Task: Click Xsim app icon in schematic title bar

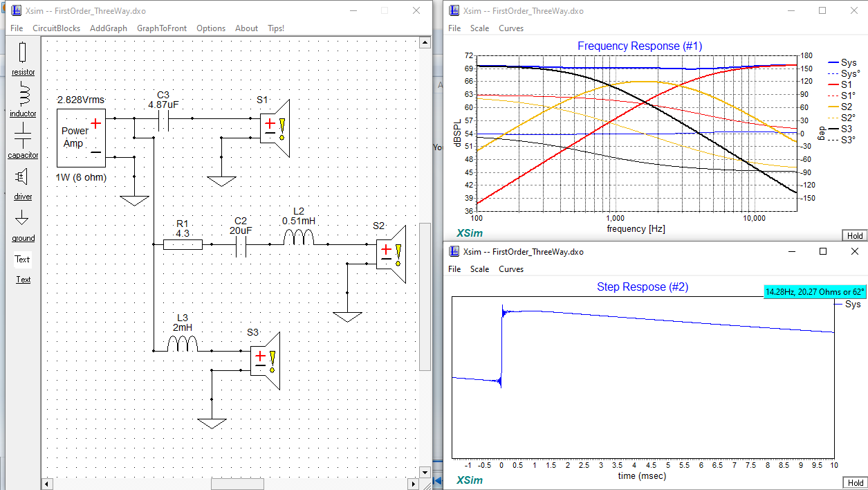Action: pos(16,10)
